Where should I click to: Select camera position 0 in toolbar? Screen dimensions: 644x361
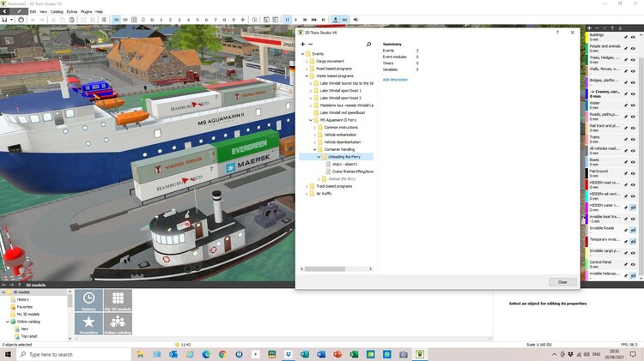[x=152, y=20]
